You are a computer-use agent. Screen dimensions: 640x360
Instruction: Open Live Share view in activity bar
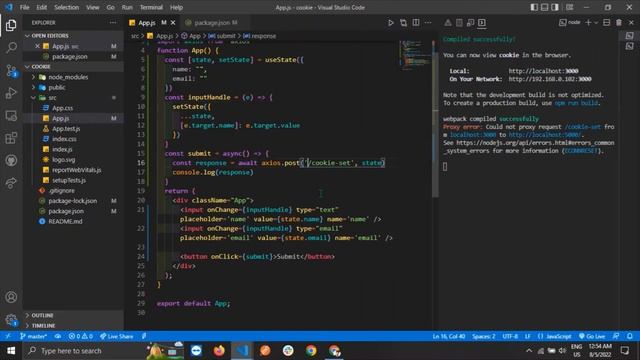tap(11, 183)
